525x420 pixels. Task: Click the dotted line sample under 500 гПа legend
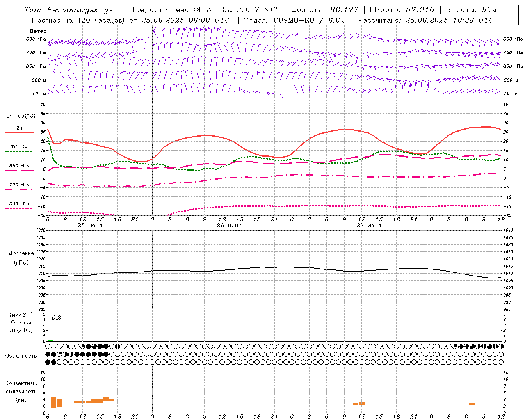(x=18, y=208)
